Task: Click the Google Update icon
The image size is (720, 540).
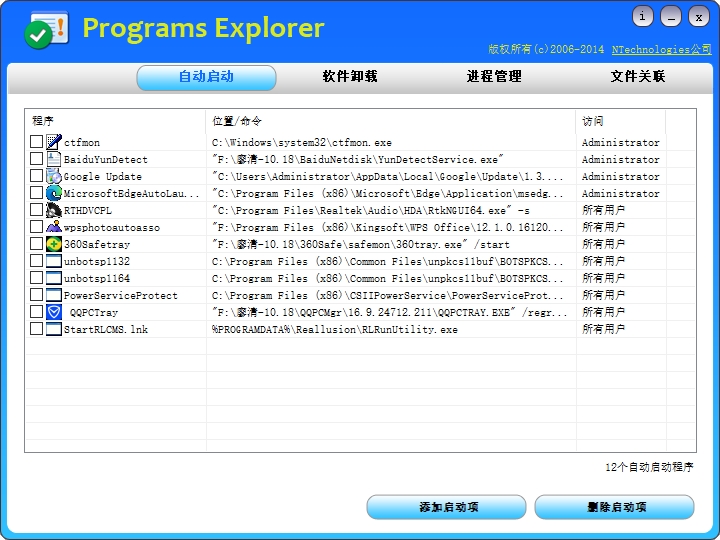Action: pos(54,176)
